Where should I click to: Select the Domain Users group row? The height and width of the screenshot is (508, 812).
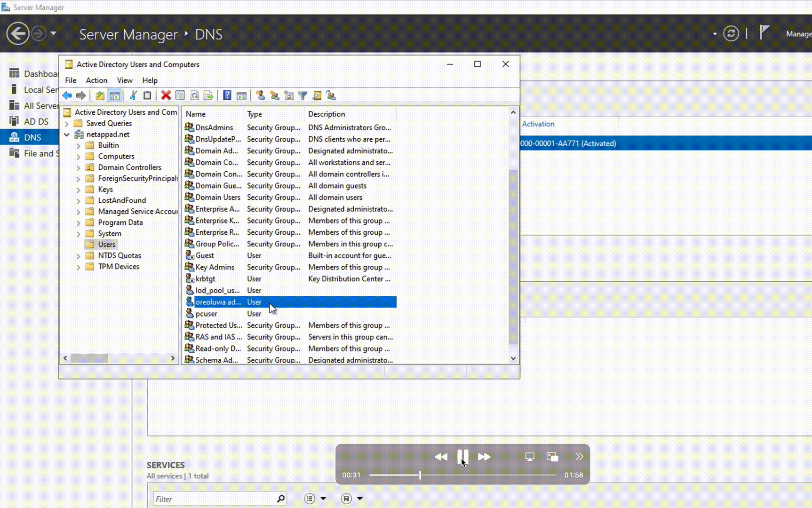click(217, 198)
